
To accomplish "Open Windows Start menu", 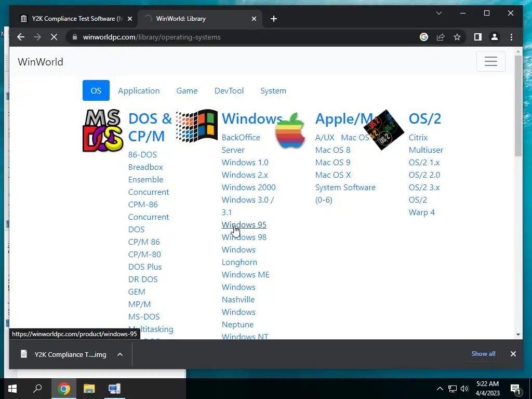I will [12, 389].
